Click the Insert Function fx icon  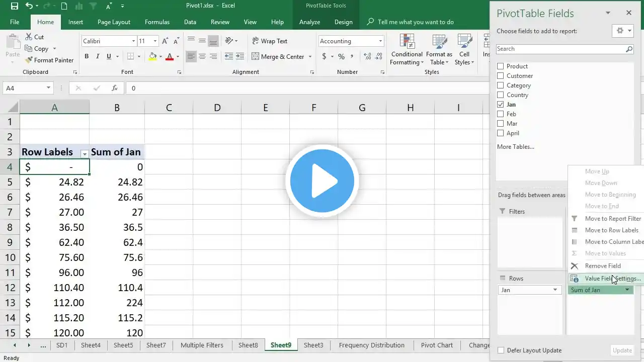pyautogui.click(x=115, y=88)
